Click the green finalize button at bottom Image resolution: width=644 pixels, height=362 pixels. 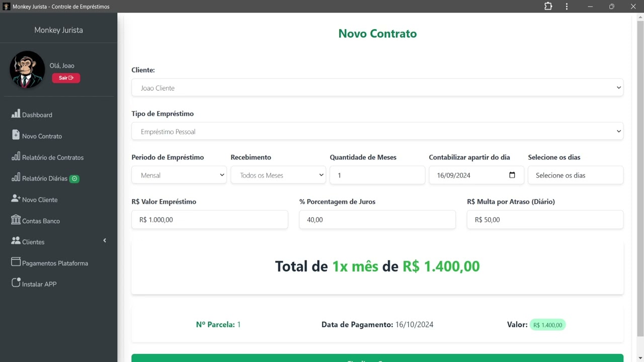377,358
